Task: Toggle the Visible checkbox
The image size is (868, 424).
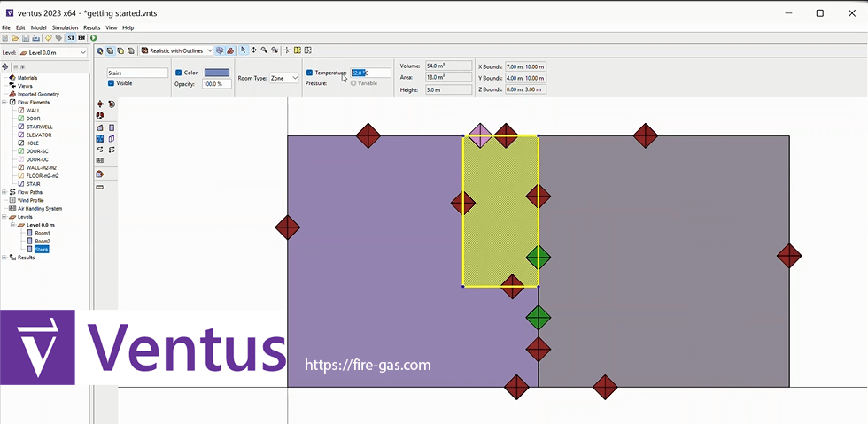Action: tap(112, 83)
